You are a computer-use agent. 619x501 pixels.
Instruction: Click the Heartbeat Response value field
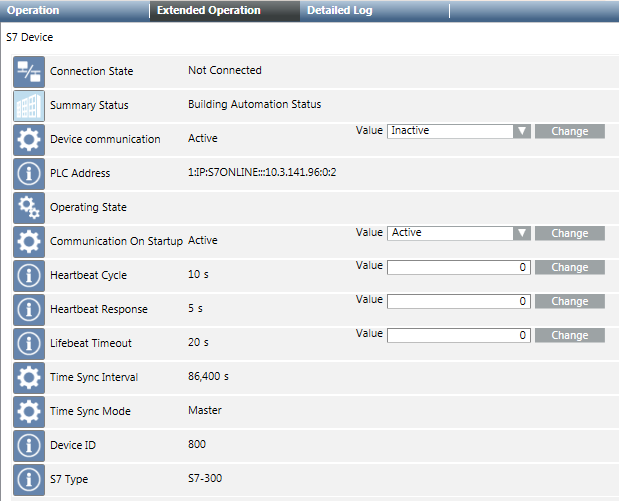coord(459,301)
